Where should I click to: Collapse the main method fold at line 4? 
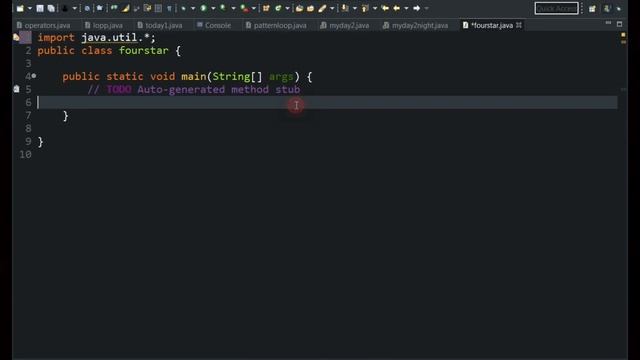pyautogui.click(x=34, y=76)
